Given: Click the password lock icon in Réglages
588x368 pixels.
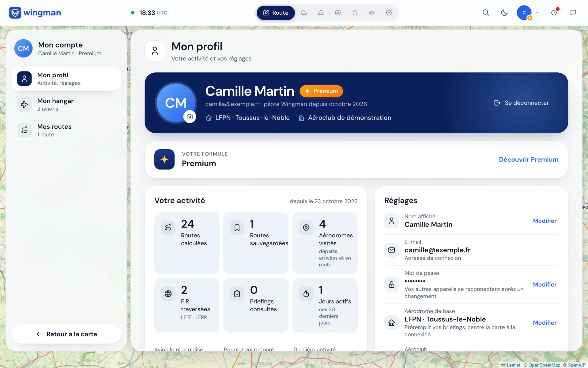Looking at the screenshot, I should 391,285.
